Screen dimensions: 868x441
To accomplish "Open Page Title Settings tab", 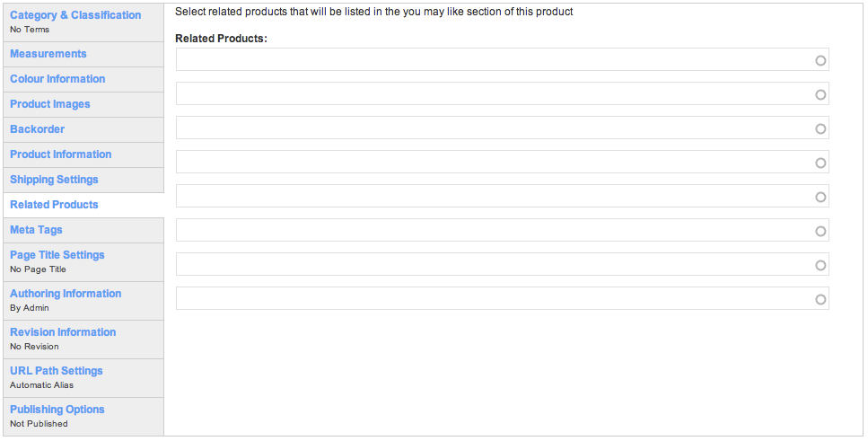I will coord(57,255).
